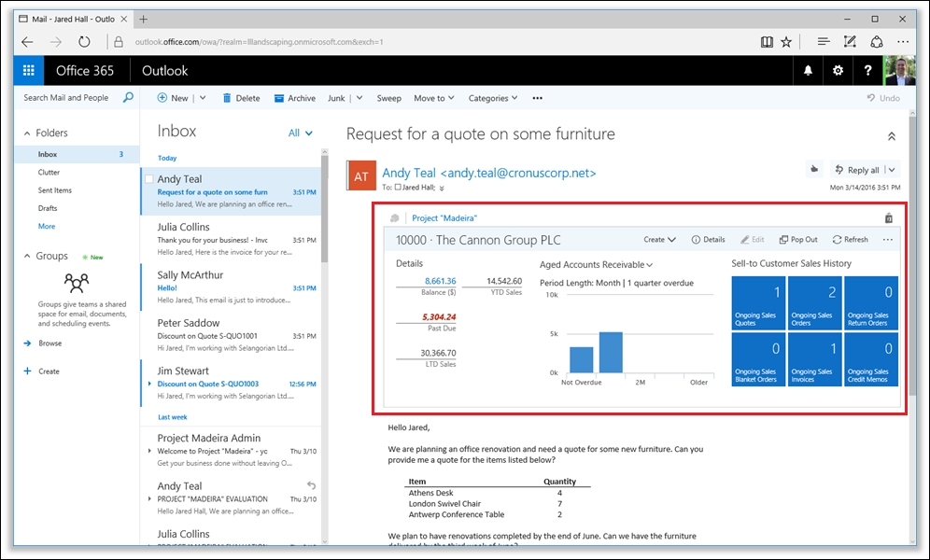Open the help question mark

point(867,71)
